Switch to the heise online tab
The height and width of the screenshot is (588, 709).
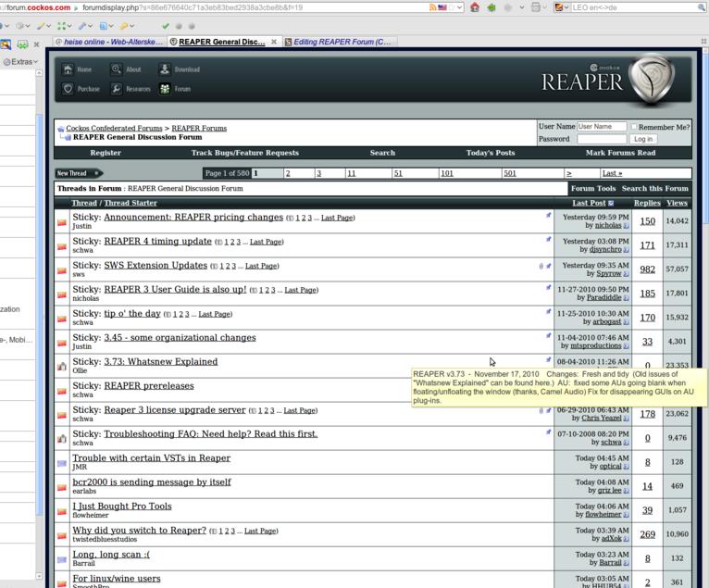[108, 42]
